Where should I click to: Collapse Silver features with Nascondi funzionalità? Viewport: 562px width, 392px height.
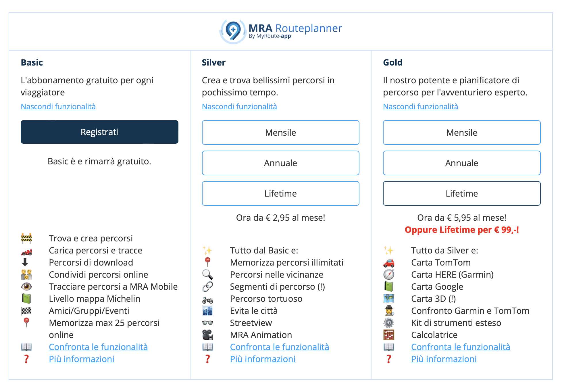point(239,107)
